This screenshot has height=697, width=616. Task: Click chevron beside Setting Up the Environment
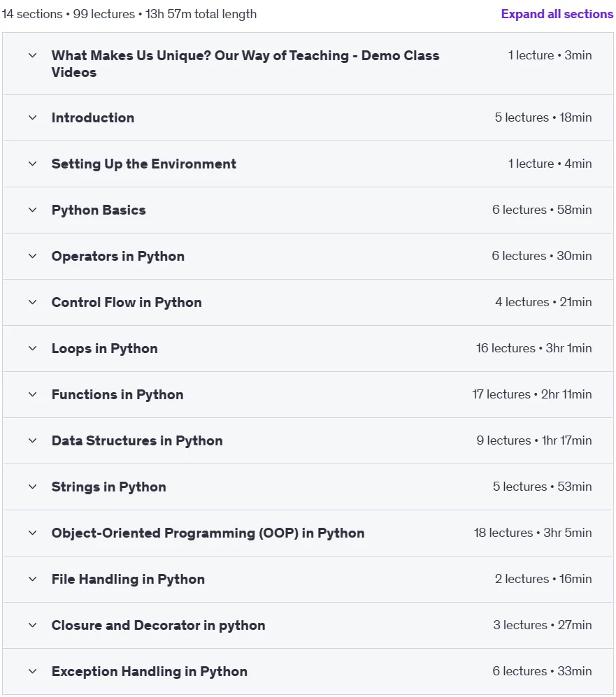(32, 164)
